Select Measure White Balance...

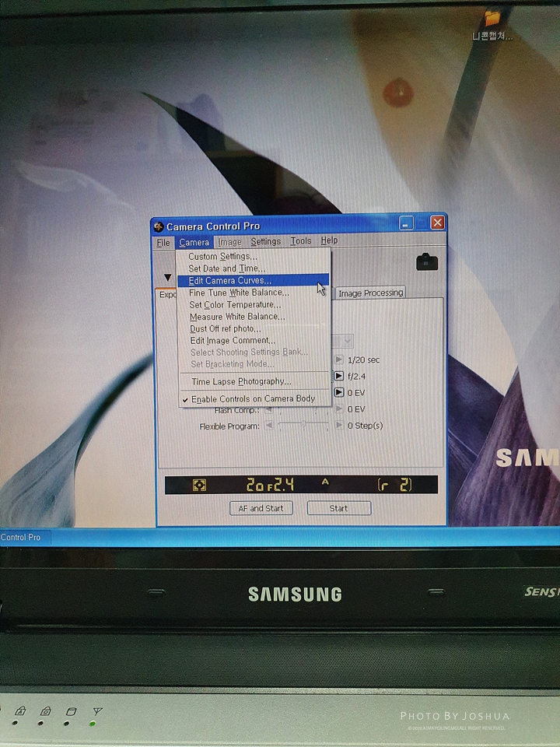click(254, 317)
